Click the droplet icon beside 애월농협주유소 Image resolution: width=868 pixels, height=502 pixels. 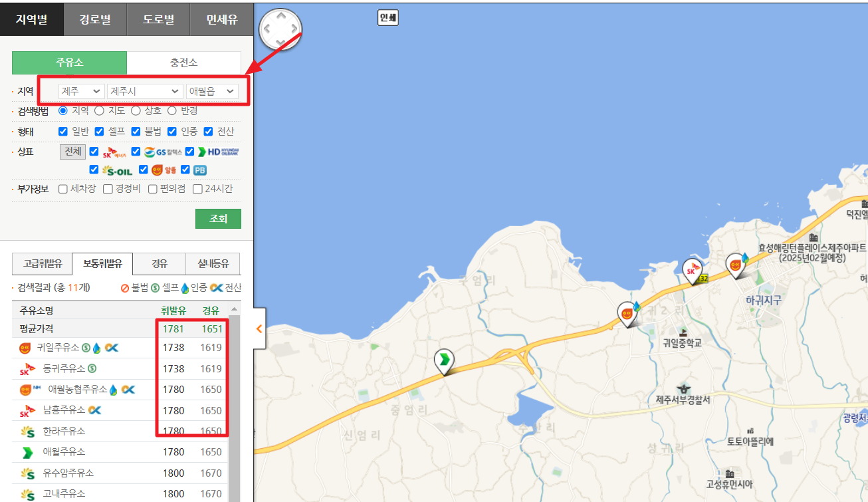113,390
